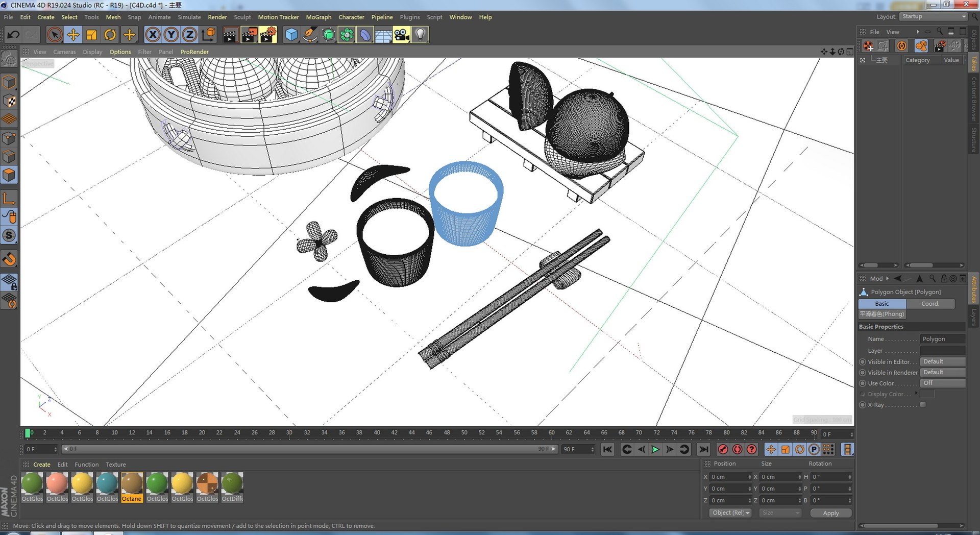
Task: Toggle X axis lock
Action: (153, 35)
